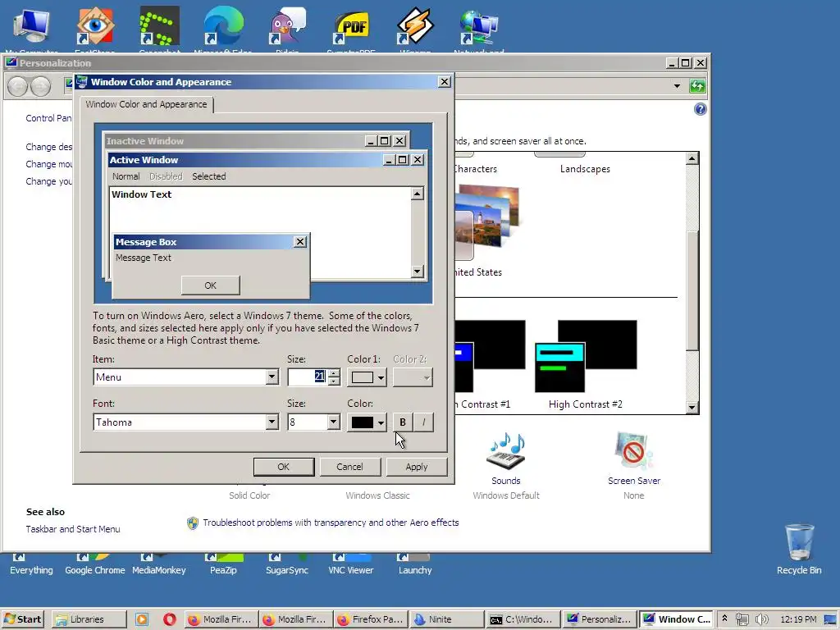Click the green refresh icon in Personalization address bar

(x=697, y=85)
